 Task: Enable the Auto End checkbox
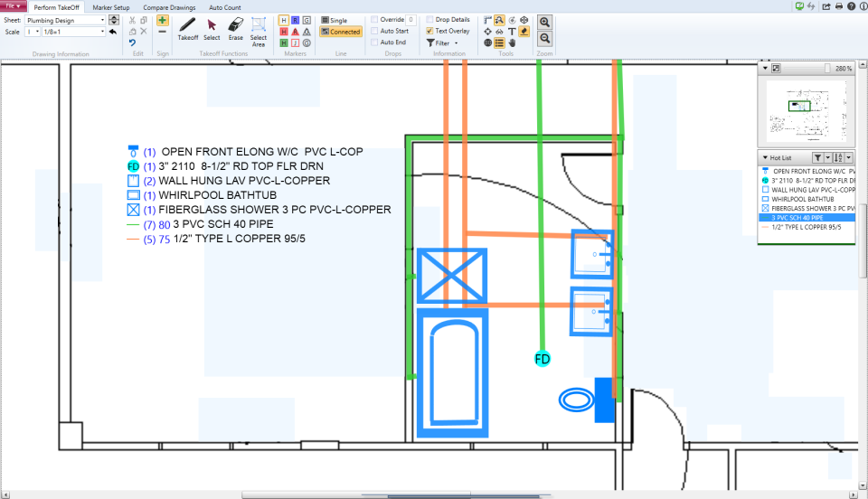374,42
